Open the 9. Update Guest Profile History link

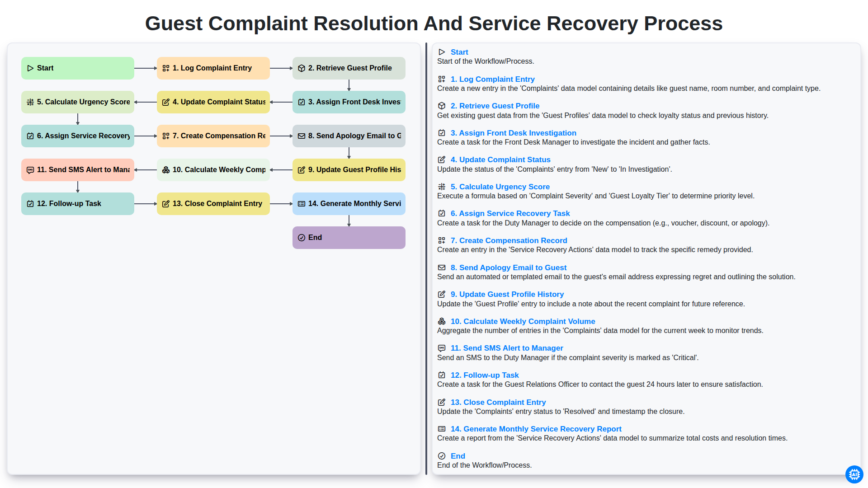[x=507, y=294]
